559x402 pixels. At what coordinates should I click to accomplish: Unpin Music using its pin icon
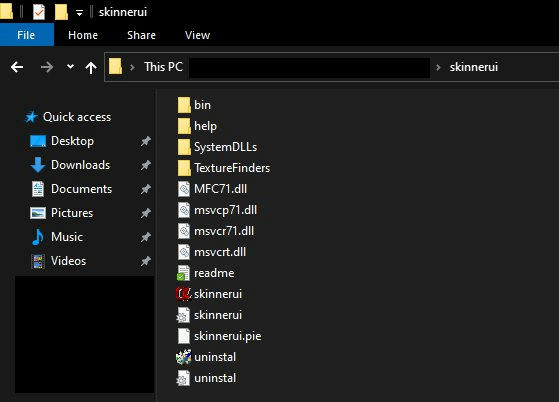click(x=145, y=237)
